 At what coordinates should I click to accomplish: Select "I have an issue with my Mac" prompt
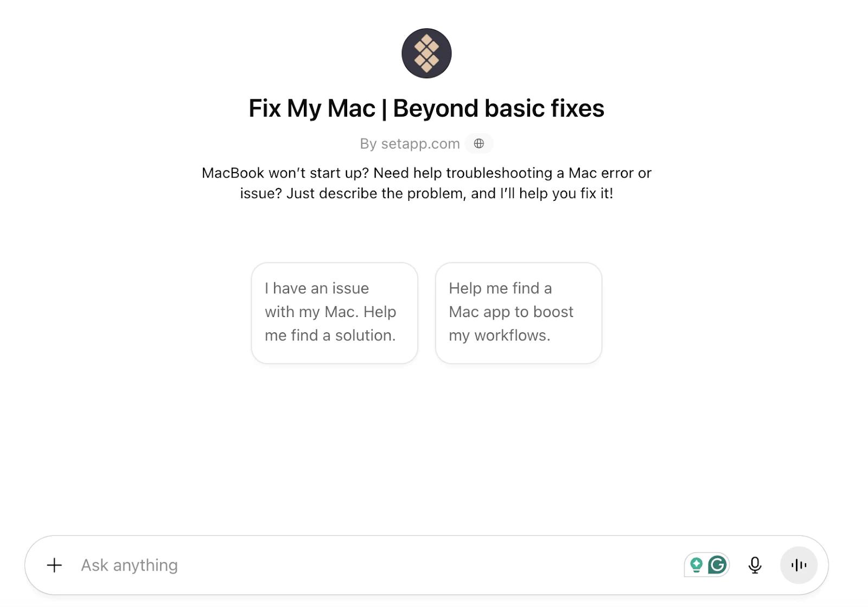coord(334,313)
